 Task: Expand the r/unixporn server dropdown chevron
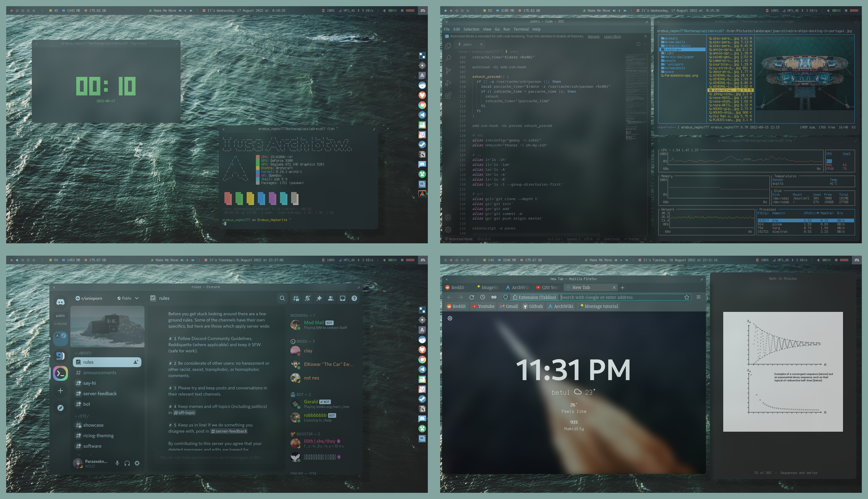137,298
